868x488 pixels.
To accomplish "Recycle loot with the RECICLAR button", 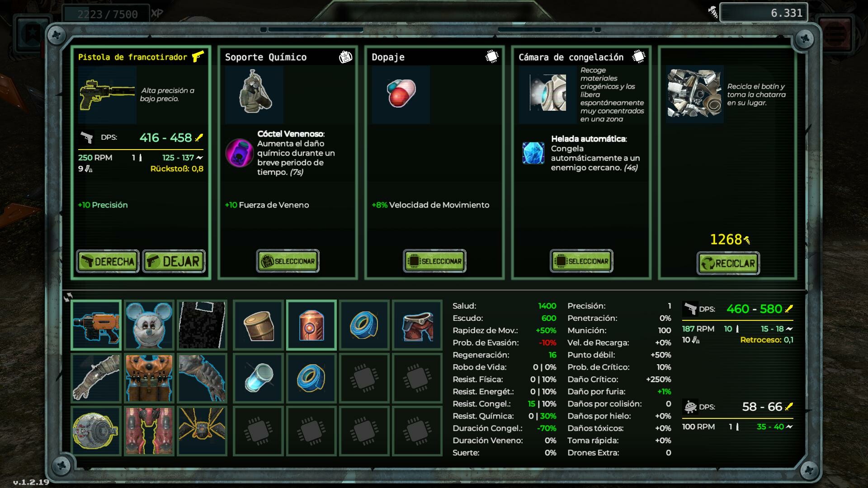I will [728, 263].
